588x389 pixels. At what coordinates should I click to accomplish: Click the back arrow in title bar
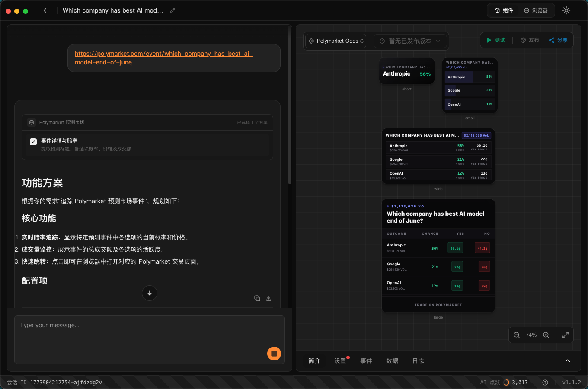point(45,10)
